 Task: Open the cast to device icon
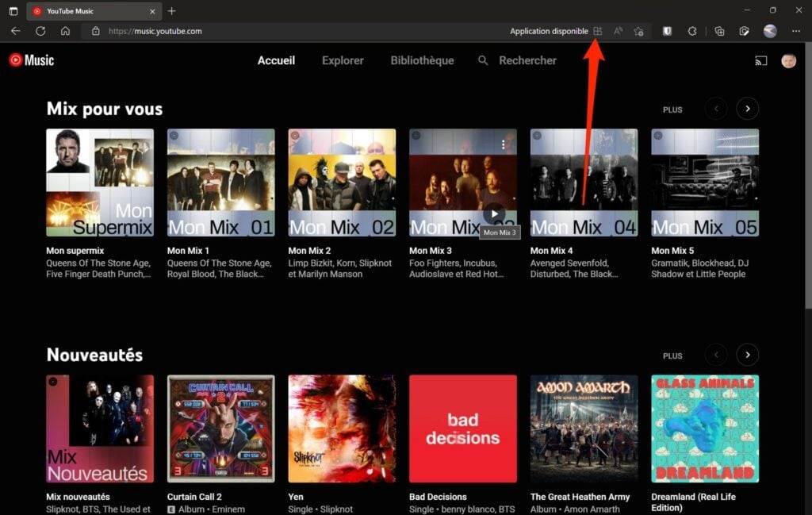760,60
